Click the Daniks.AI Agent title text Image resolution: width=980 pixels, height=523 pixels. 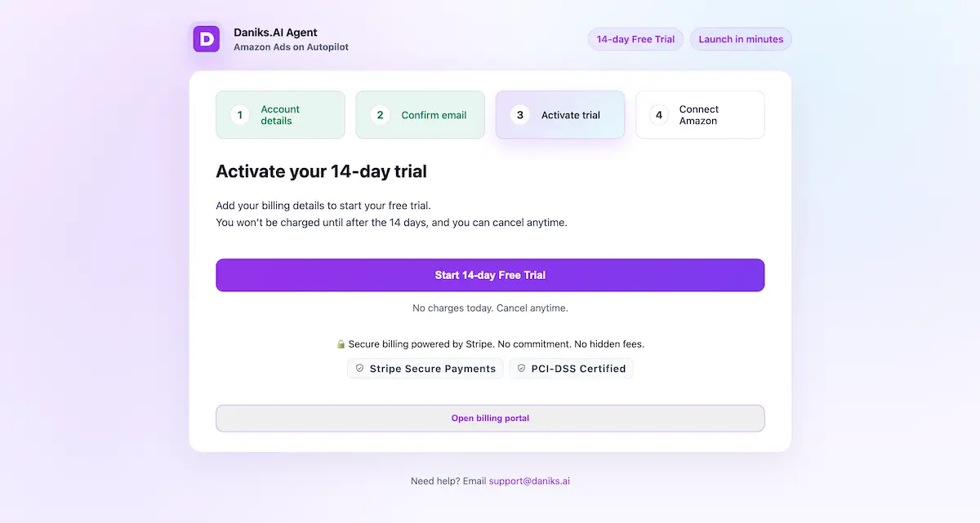coord(275,33)
